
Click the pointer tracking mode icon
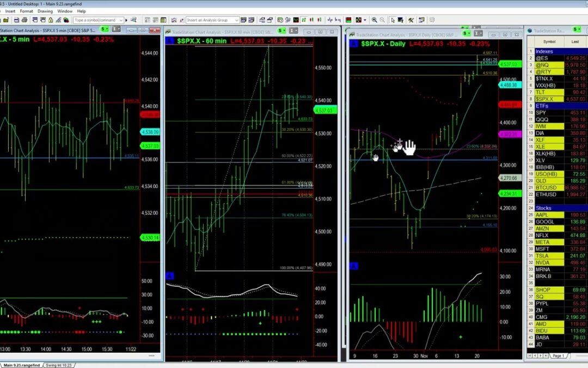coord(401,20)
